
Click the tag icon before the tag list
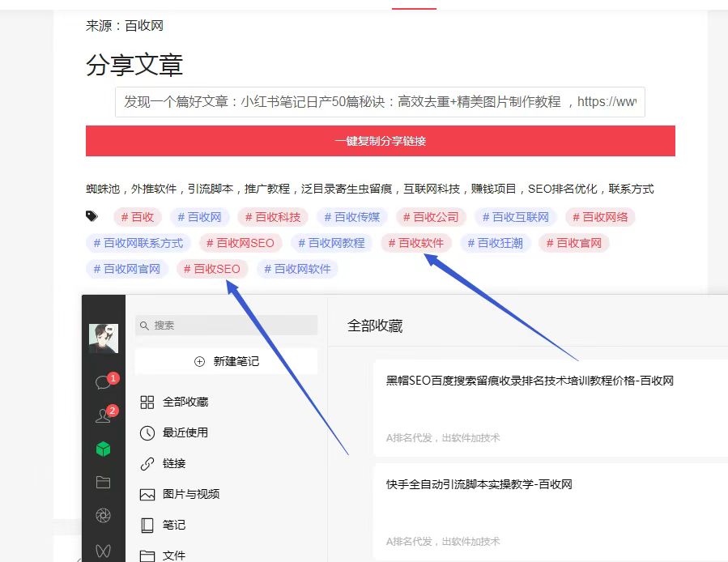92,216
